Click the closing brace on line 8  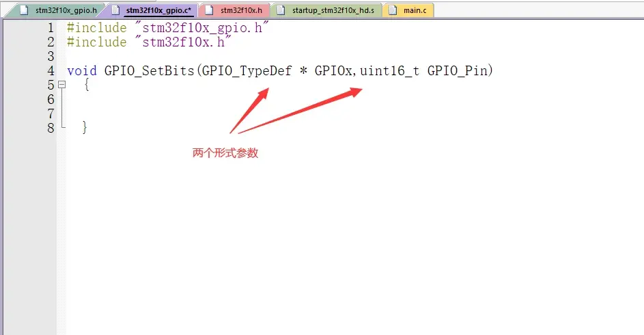click(x=85, y=129)
